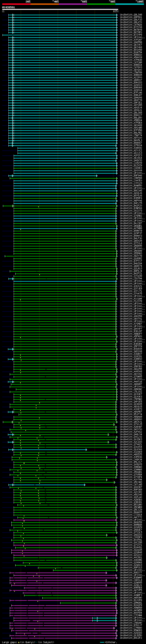
Task: Open hit UniRef100_Q9LIA8
Action: click(131, 15)
